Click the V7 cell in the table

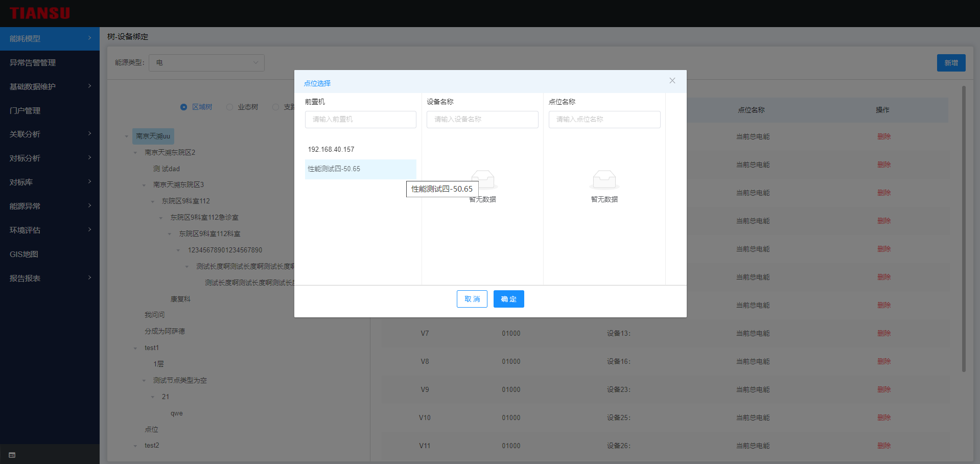point(425,333)
